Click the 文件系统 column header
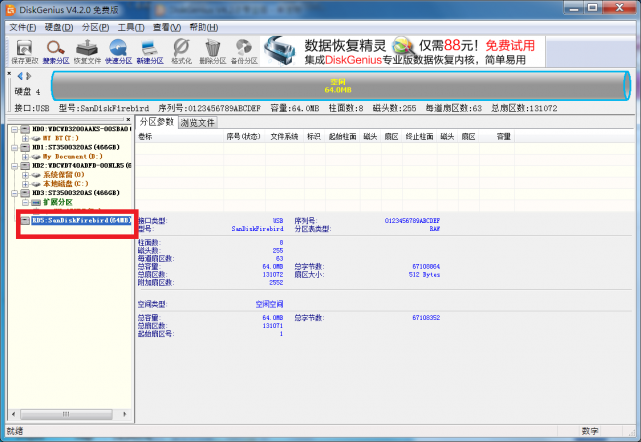This screenshot has height=442, width=641. pyautogui.click(x=284, y=137)
